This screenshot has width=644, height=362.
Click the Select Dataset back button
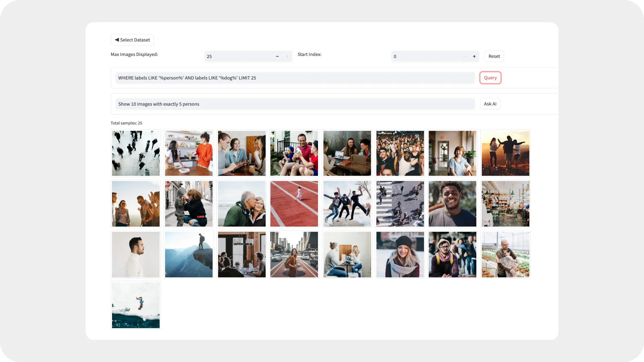[x=132, y=40]
